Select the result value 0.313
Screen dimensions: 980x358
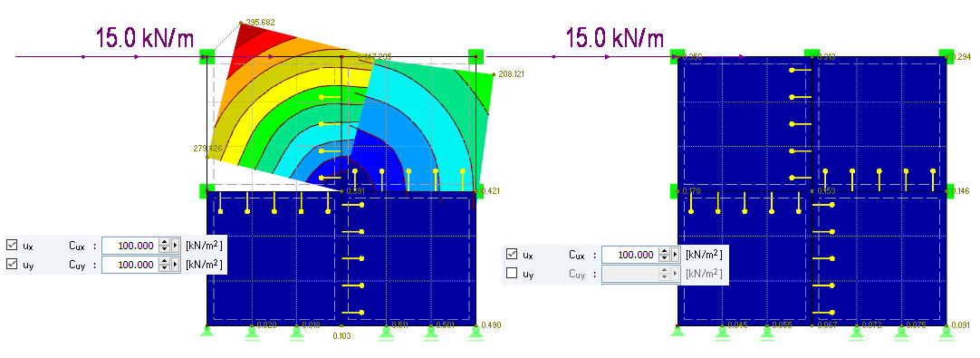[x=827, y=57]
